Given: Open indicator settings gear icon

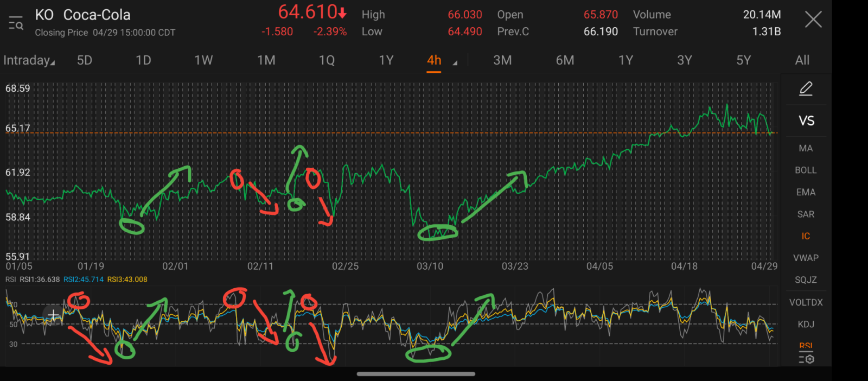Looking at the screenshot, I should pos(806,359).
